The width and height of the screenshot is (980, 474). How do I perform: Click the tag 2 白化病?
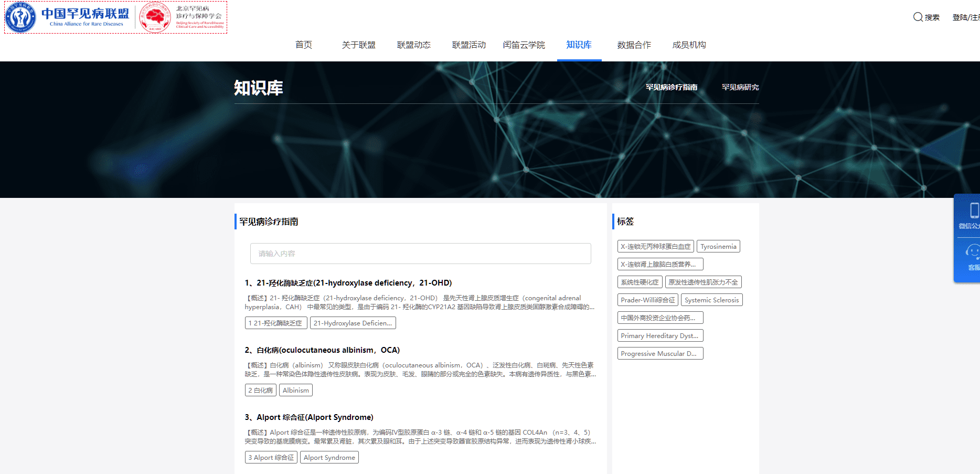tap(261, 391)
